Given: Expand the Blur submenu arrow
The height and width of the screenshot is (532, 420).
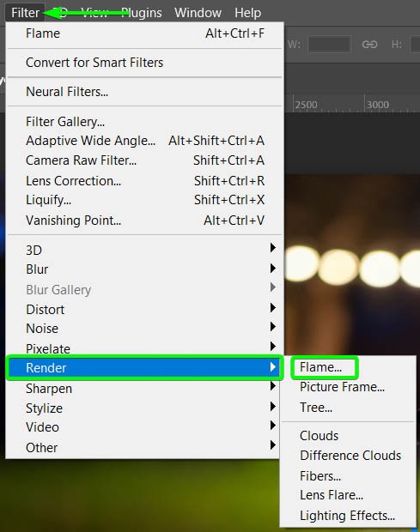Looking at the screenshot, I should point(273,269).
